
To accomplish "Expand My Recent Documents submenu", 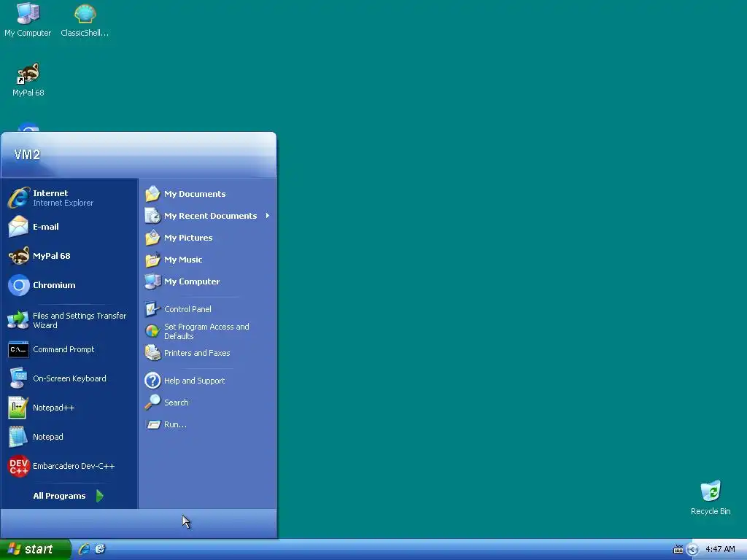I will [x=208, y=216].
